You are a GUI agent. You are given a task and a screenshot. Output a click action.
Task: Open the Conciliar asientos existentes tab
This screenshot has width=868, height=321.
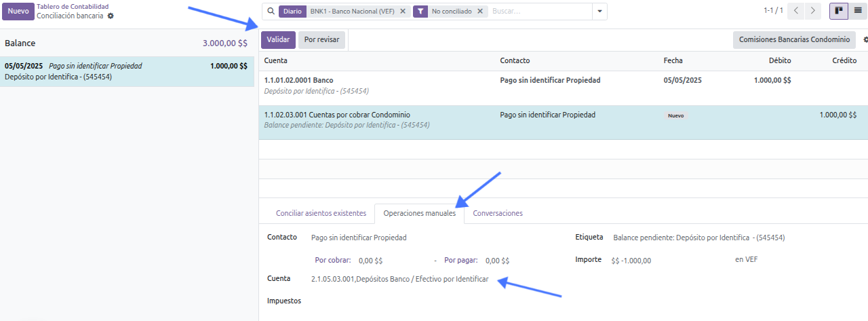(321, 213)
